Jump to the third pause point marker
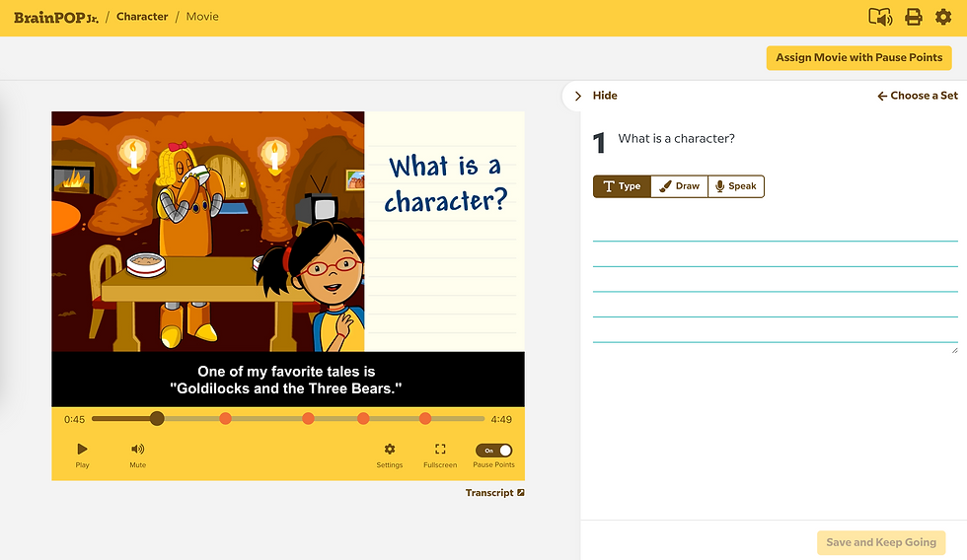967x560 pixels. tap(363, 419)
